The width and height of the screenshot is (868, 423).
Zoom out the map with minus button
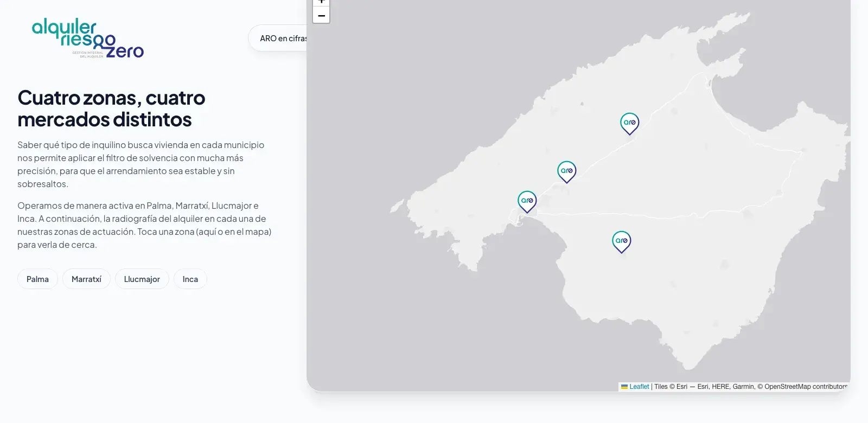click(321, 15)
